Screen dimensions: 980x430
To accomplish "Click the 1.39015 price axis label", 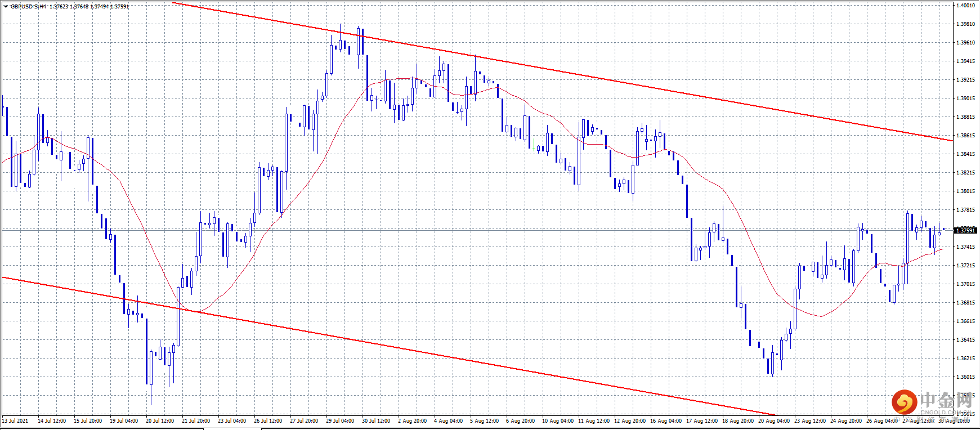I will pyautogui.click(x=965, y=98).
